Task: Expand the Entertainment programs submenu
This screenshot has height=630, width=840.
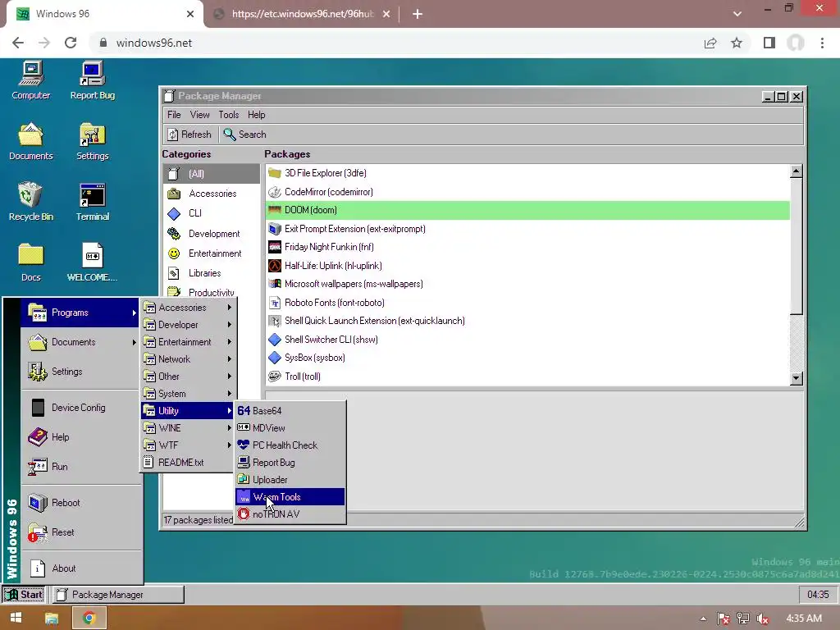Action: tap(188, 342)
